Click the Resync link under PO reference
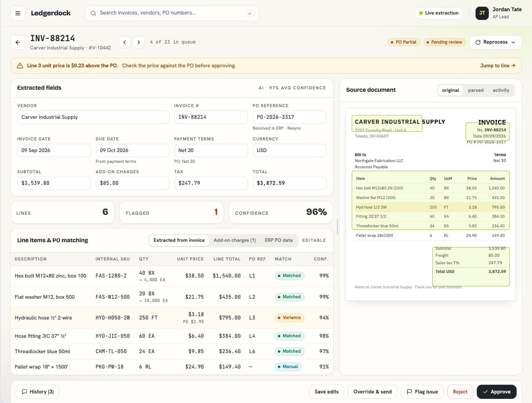Viewport: 532px width, 403px height. 294,128
